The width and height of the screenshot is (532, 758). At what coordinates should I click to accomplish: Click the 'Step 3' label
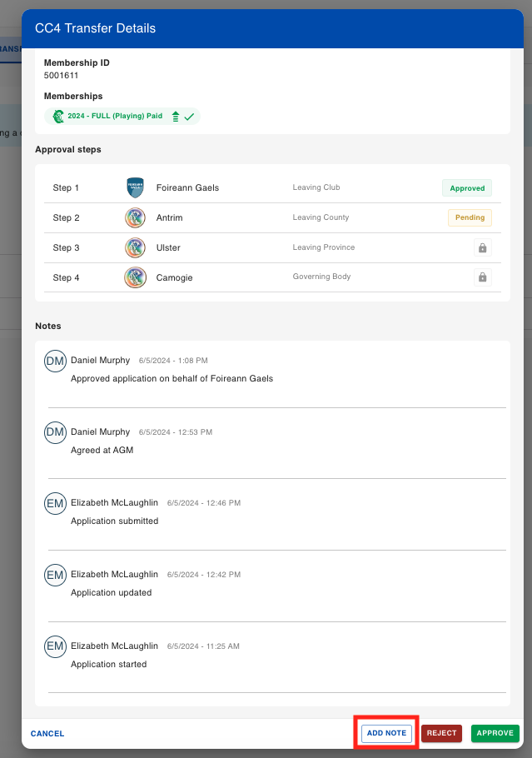pyautogui.click(x=67, y=247)
